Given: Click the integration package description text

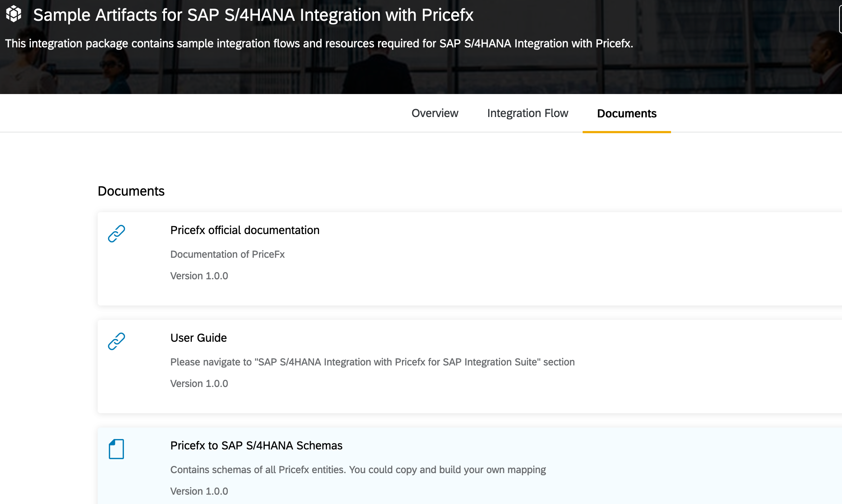Looking at the screenshot, I should [x=319, y=43].
